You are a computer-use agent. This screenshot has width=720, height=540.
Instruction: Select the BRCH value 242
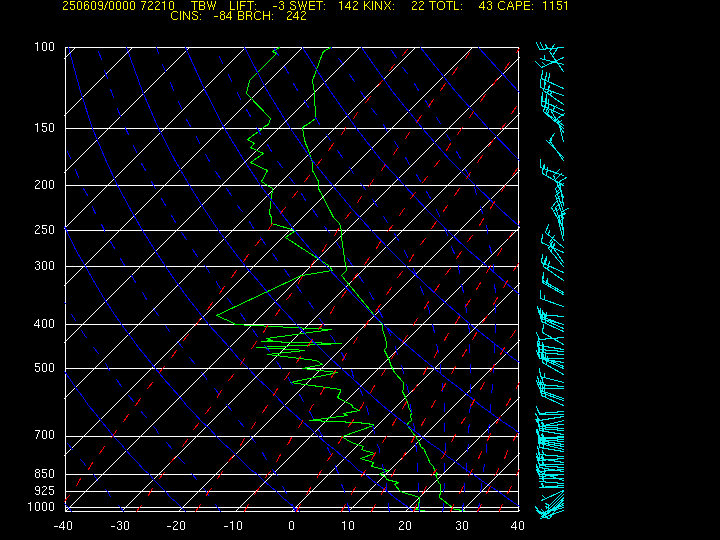296,16
